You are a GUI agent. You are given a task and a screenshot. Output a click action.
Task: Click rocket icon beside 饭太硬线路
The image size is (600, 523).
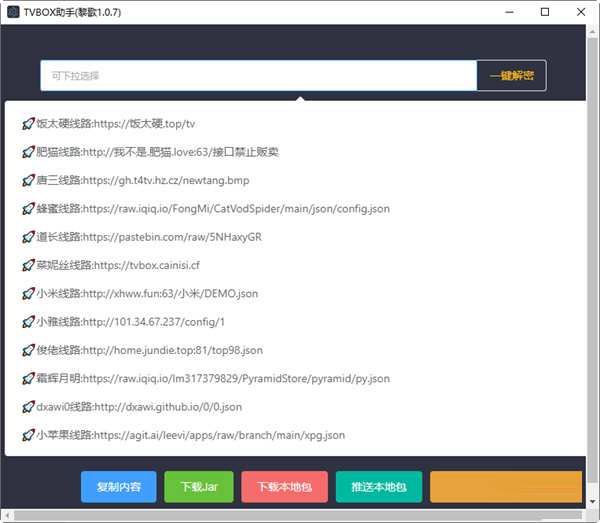(x=28, y=124)
